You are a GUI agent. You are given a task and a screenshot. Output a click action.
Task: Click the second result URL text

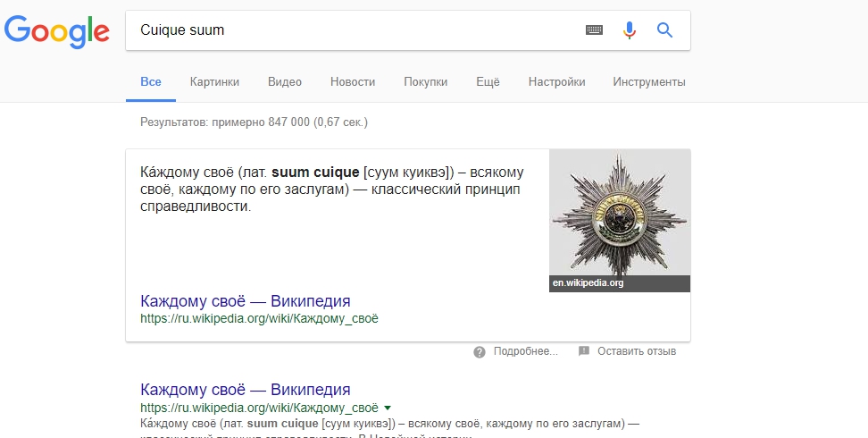pyautogui.click(x=259, y=409)
